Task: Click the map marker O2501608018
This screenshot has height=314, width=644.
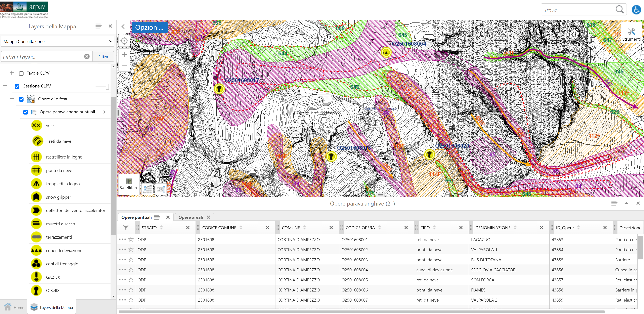Action: 331,156
